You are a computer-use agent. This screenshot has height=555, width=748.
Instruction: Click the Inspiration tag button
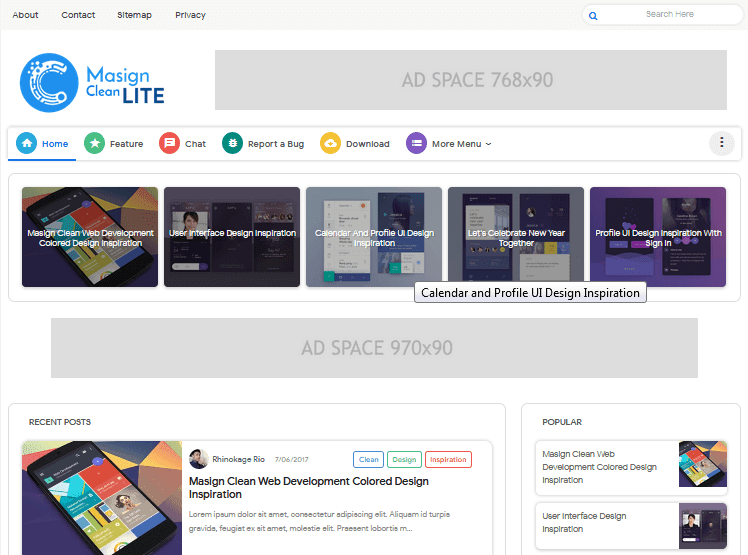point(448,460)
